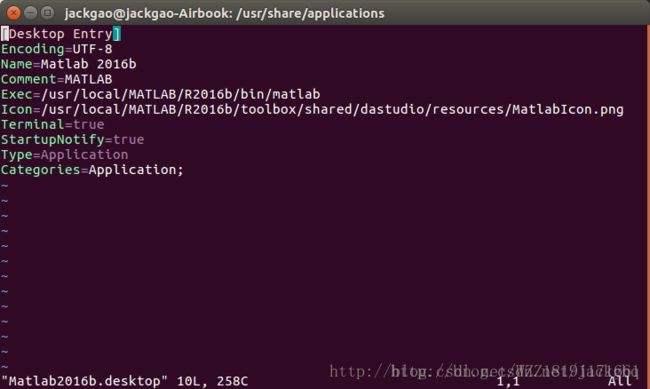
Task: Click the window title showing /usr/share/applications
Action: [x=224, y=13]
